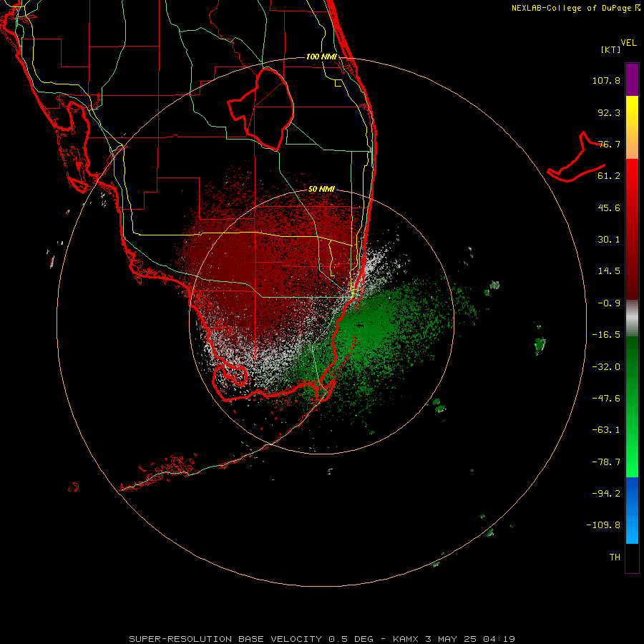Click Lake Okeechobee outline on map
The width and height of the screenshot is (644, 644).
coord(261,109)
